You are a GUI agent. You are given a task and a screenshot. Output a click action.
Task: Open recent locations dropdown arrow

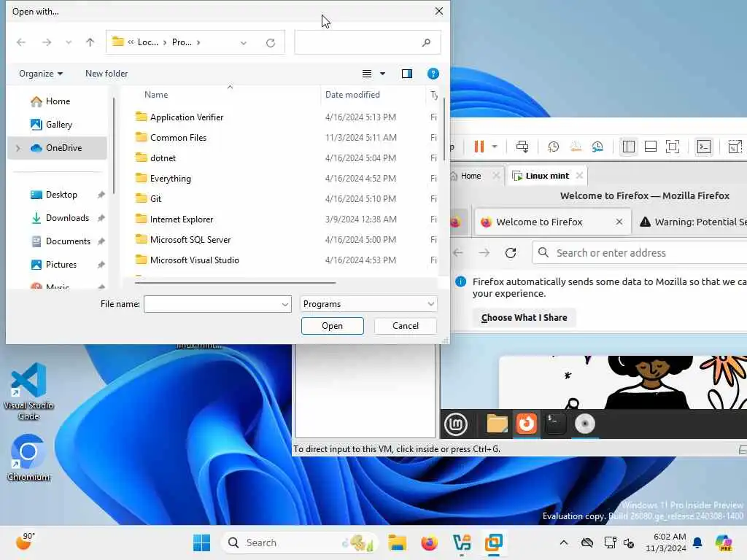[69, 42]
